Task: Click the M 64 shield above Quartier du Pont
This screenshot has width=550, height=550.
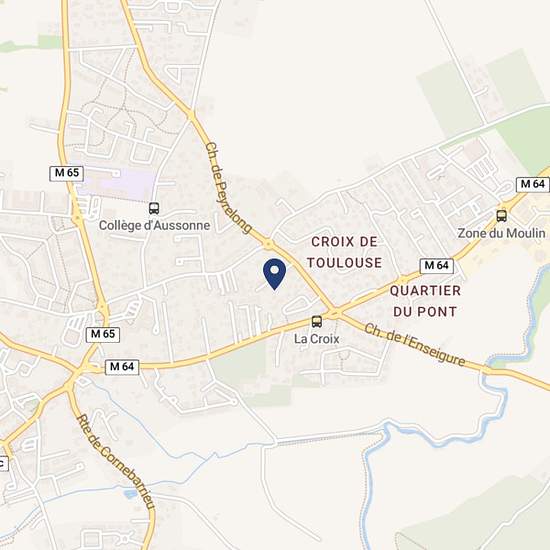Action: 437,266
